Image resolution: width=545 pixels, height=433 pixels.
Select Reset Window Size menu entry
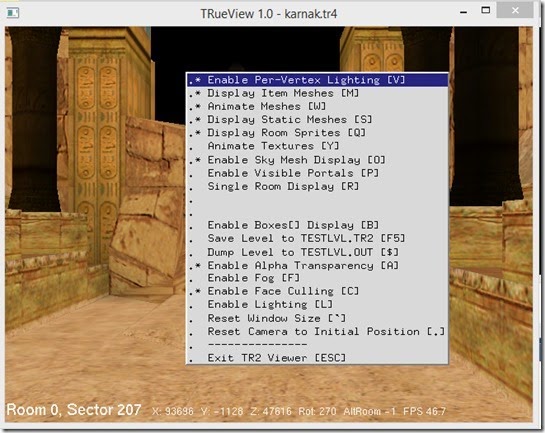317,318
